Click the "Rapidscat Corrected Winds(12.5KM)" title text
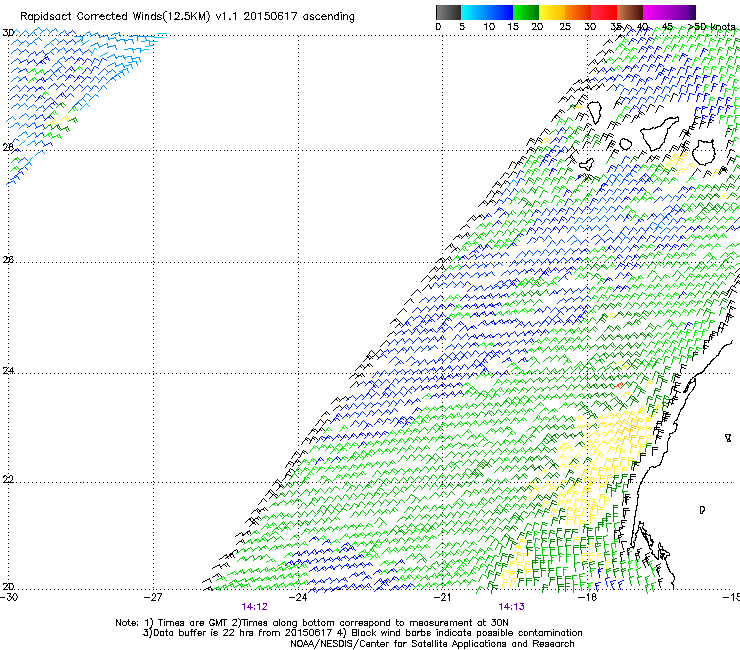 [115, 16]
